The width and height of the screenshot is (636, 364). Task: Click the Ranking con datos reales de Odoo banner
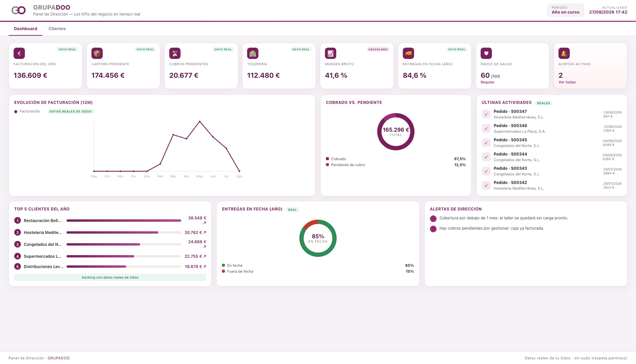click(110, 277)
